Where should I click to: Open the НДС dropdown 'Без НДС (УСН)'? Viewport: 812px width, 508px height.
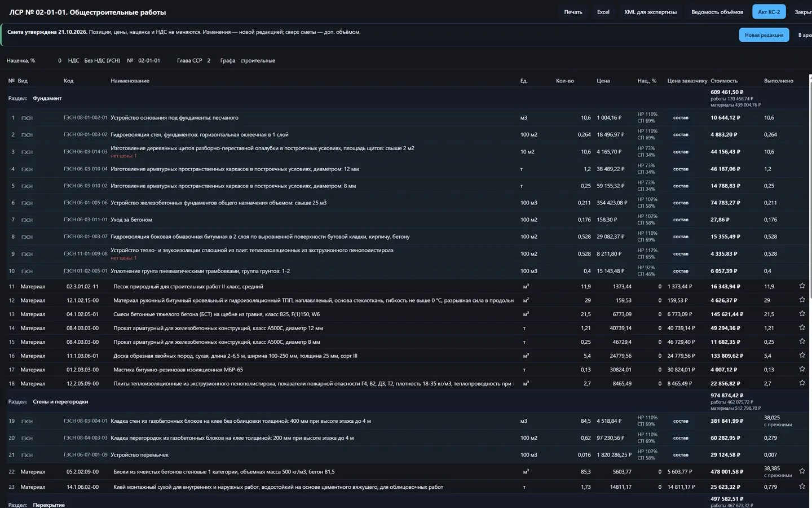click(x=102, y=60)
